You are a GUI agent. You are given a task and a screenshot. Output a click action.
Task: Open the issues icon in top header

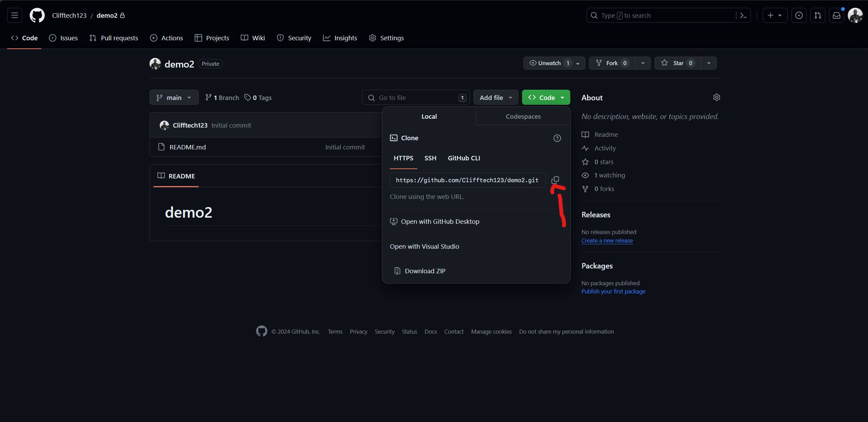tap(799, 15)
